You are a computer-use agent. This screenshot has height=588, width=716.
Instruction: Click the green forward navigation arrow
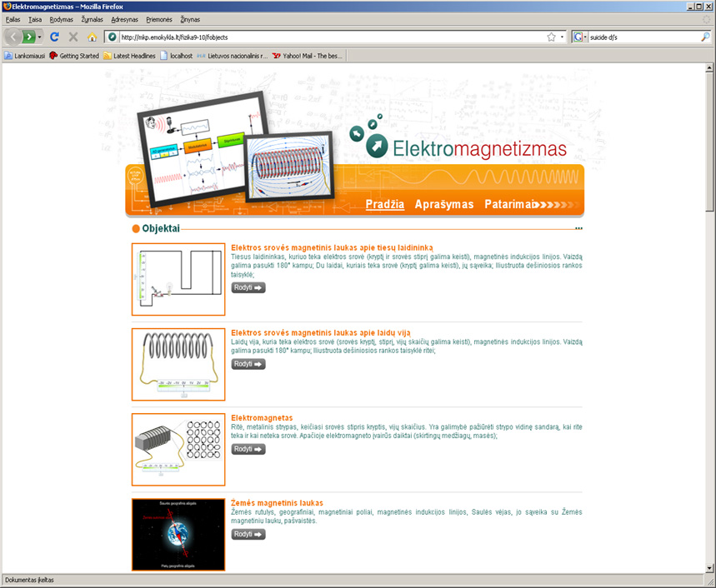[x=30, y=37]
